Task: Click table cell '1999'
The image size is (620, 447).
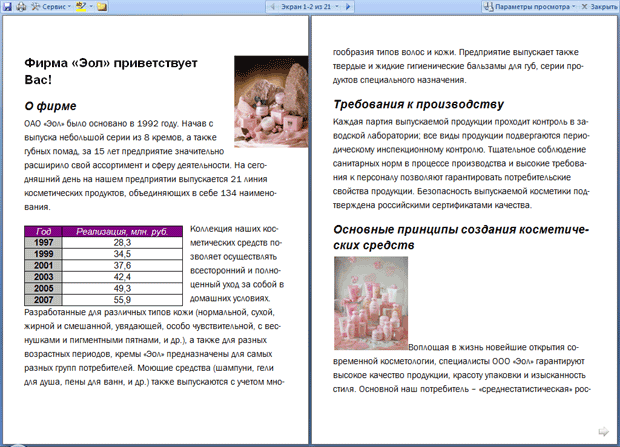Action: 43,254
